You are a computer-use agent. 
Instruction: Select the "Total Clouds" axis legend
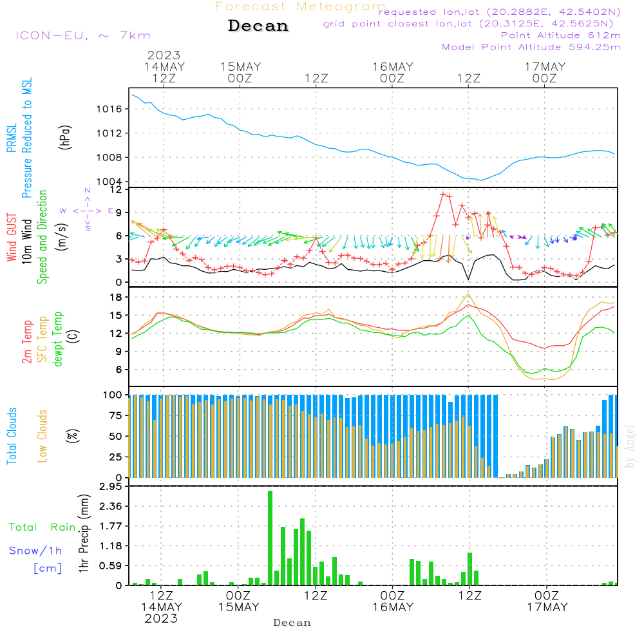[x=12, y=436]
